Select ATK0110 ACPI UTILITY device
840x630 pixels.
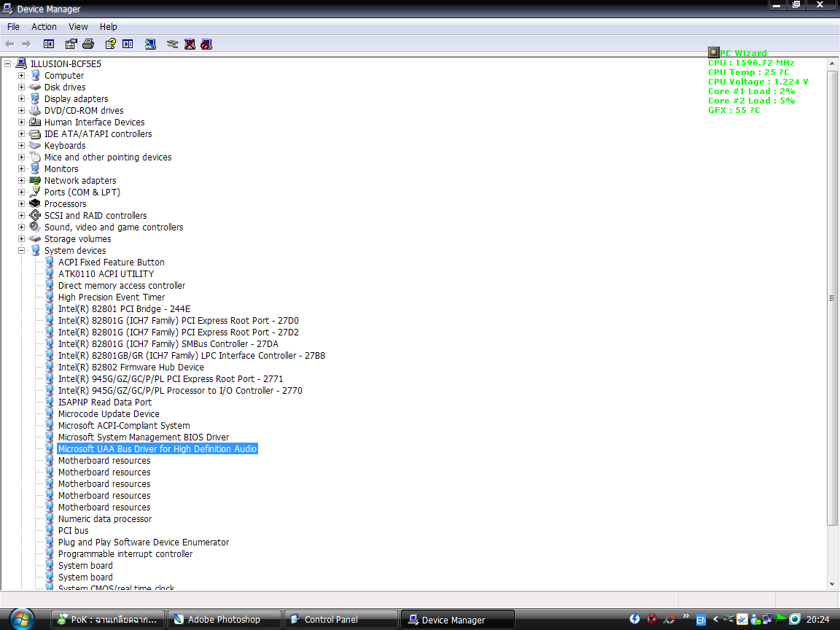[106, 274]
